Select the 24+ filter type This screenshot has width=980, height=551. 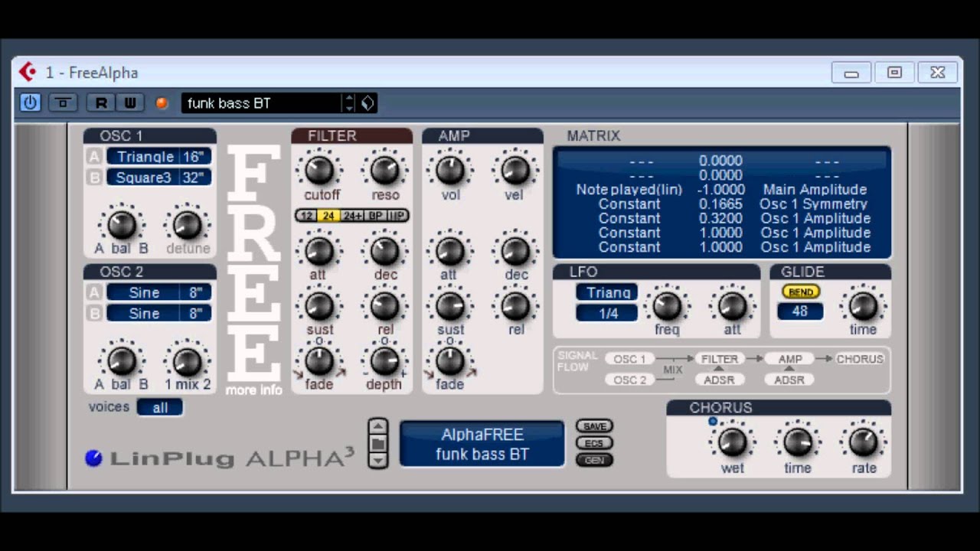[x=352, y=216]
